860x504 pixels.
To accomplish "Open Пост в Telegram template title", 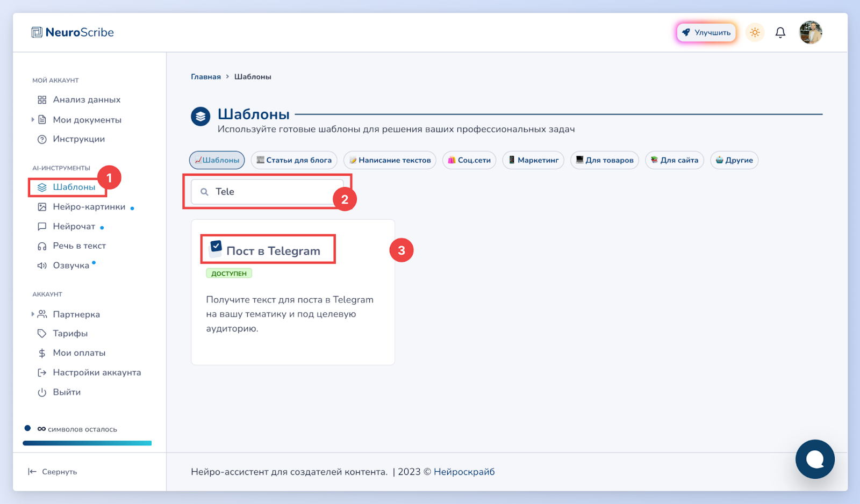I will [273, 251].
